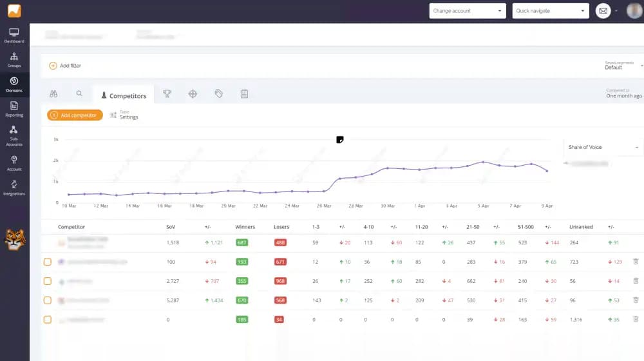The image size is (644, 361).
Task: Open the Dashboard sidebar item
Action: coord(14,35)
